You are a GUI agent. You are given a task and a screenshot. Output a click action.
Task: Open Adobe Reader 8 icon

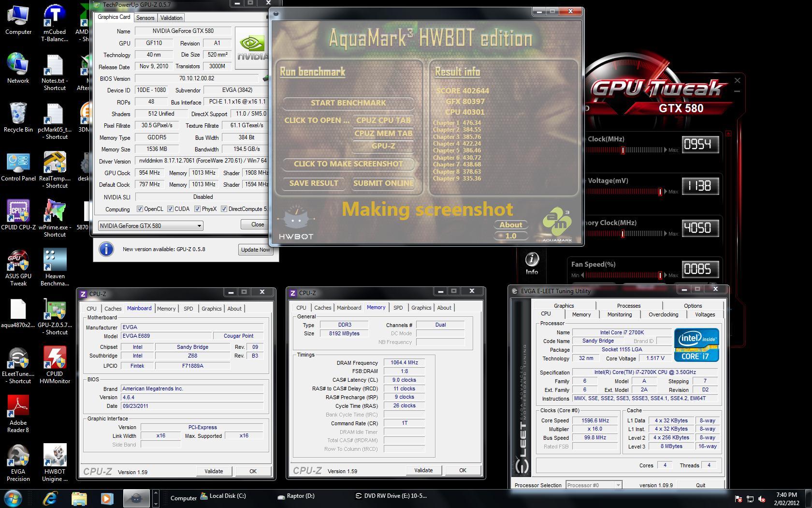18,414
